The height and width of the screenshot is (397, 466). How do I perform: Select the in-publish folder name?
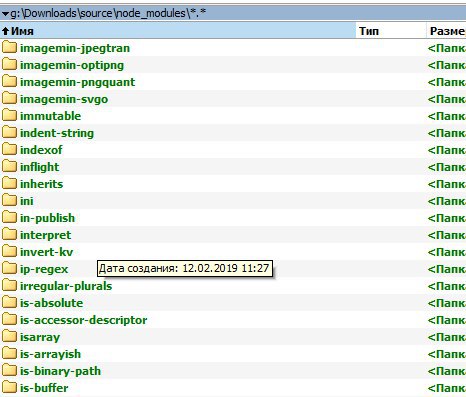click(x=48, y=218)
